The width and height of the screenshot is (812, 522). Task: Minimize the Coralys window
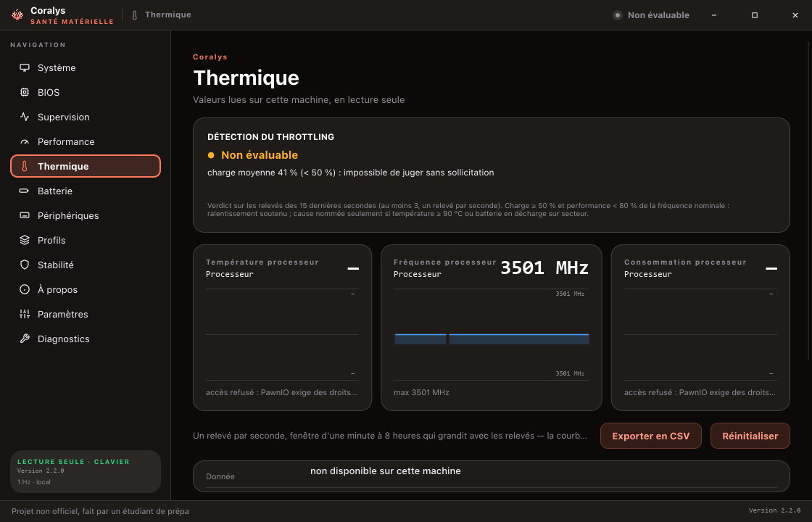tap(714, 15)
